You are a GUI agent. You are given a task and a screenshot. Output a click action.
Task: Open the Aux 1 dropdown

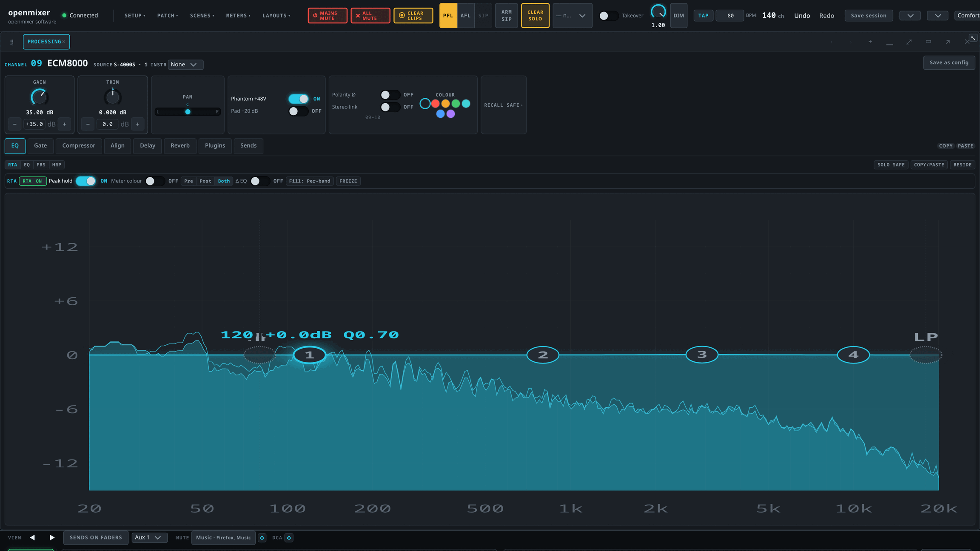click(150, 537)
